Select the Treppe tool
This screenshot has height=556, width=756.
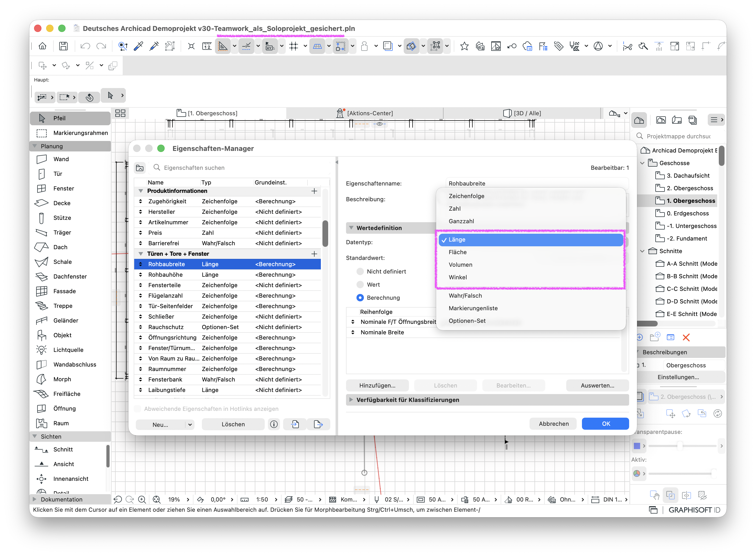click(70, 306)
